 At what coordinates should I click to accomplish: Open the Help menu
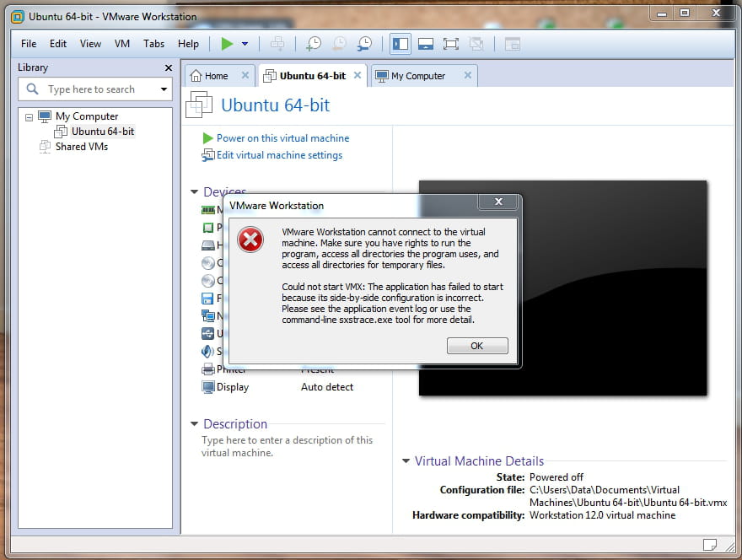[x=188, y=44]
